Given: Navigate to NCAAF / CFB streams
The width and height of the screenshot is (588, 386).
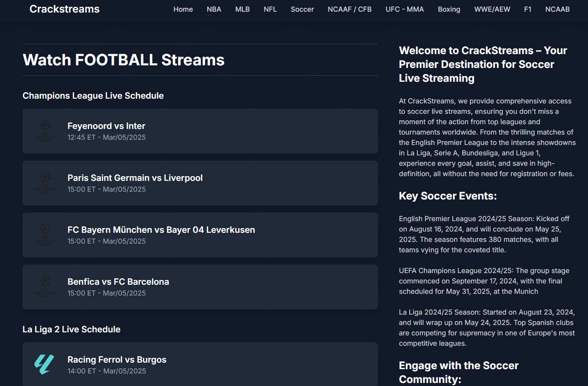Looking at the screenshot, I should coord(350,9).
